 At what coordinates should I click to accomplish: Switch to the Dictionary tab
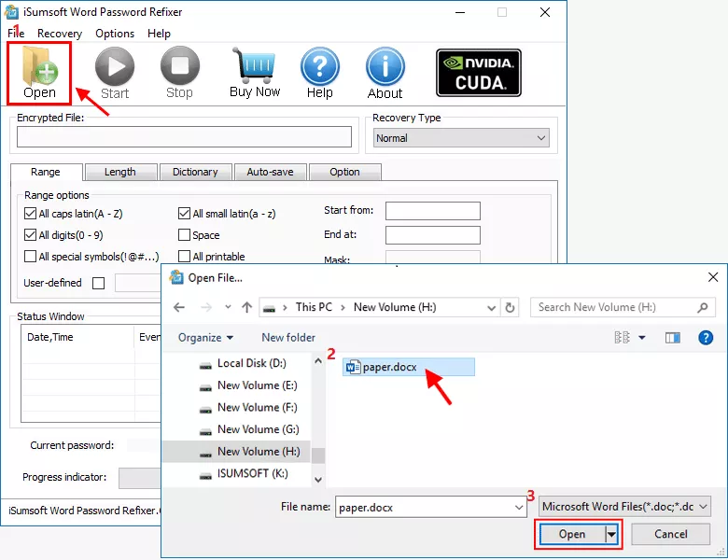pyautogui.click(x=195, y=172)
